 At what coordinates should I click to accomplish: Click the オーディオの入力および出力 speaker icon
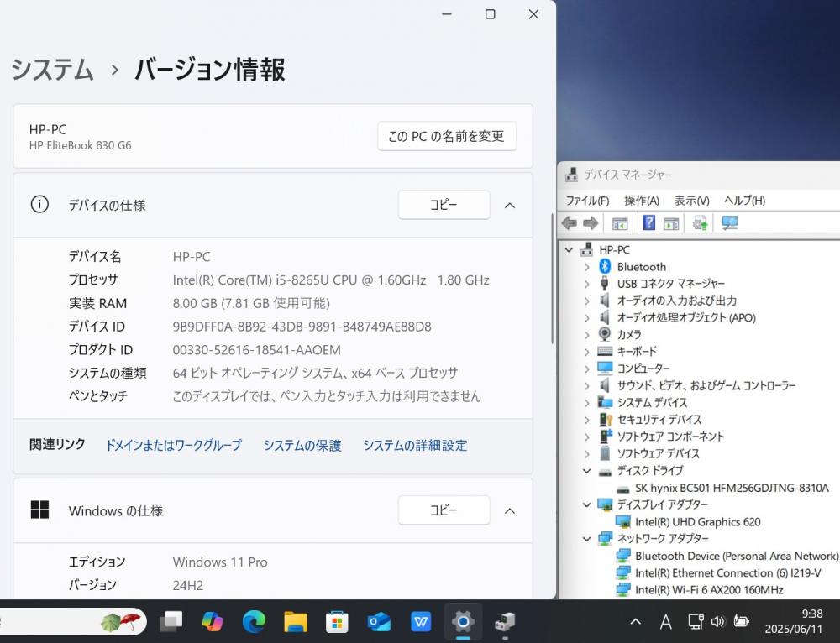605,301
